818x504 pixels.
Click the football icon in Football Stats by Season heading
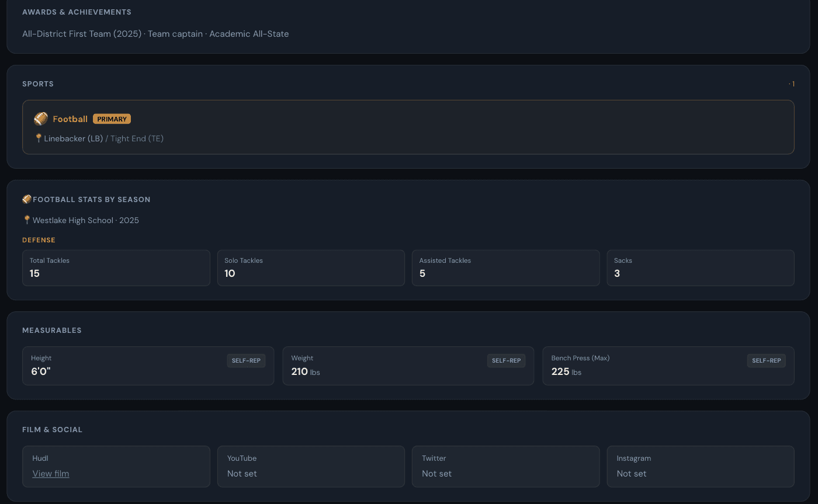[x=27, y=199]
